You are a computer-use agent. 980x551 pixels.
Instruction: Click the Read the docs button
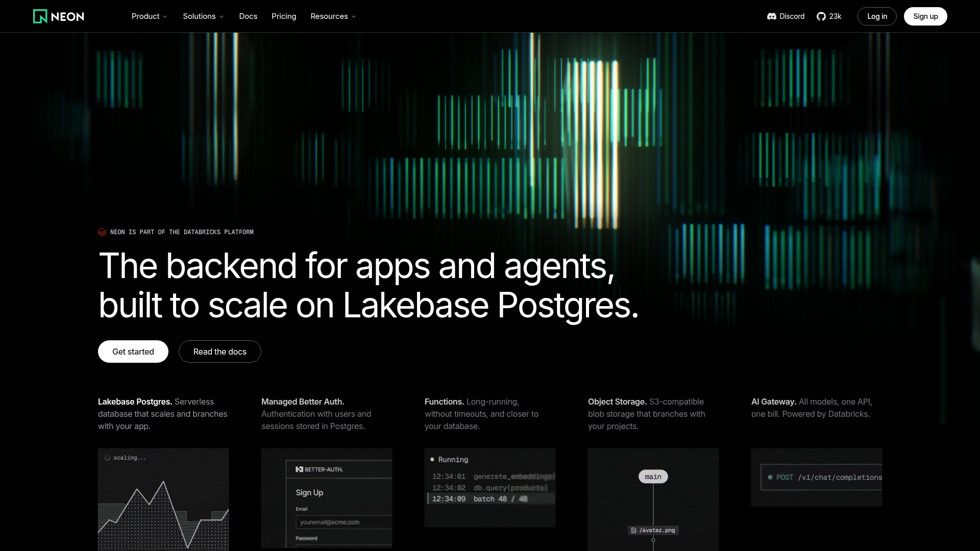tap(220, 352)
